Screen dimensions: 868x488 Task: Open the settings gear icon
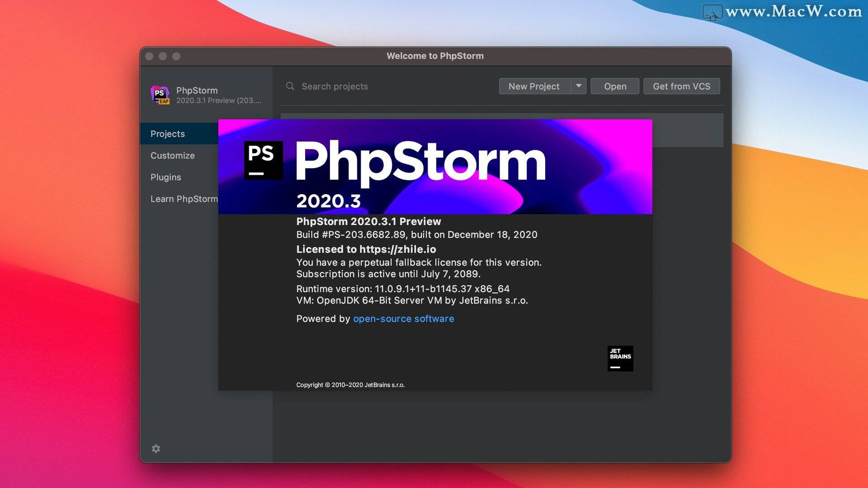click(156, 449)
